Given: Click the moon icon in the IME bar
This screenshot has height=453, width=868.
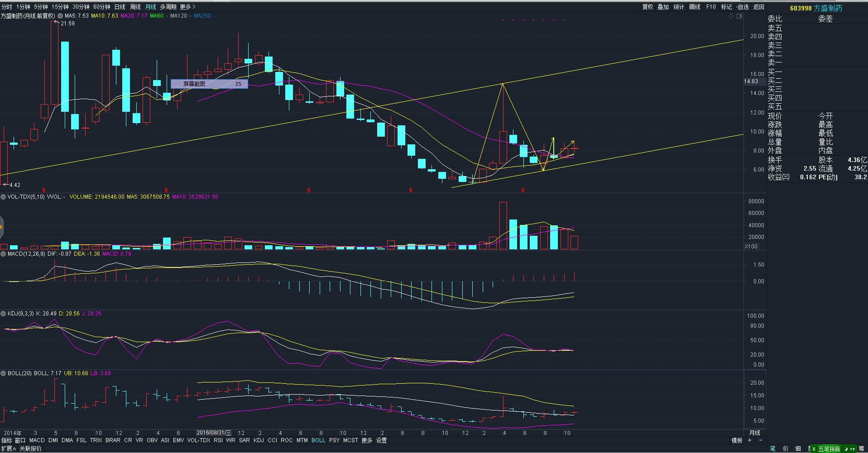Looking at the screenshot, I should (x=846, y=449).
